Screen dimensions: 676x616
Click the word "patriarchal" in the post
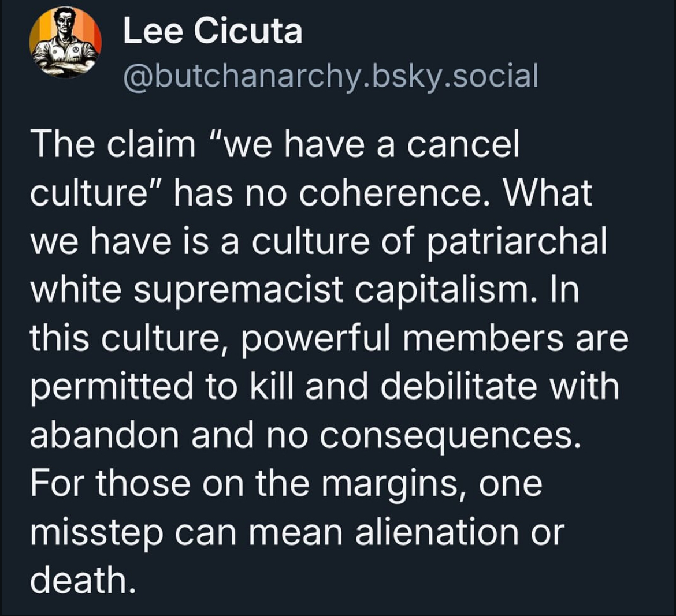pos(517,240)
